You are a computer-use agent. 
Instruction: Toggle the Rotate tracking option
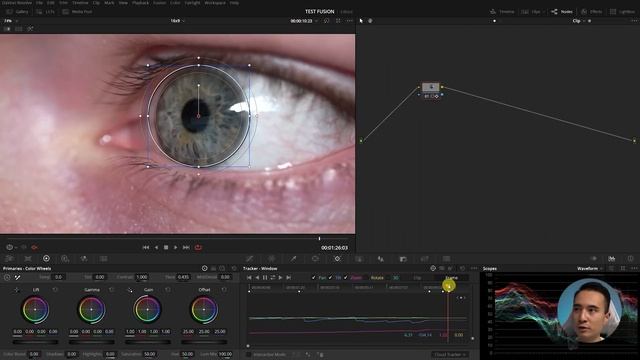[x=377, y=278]
